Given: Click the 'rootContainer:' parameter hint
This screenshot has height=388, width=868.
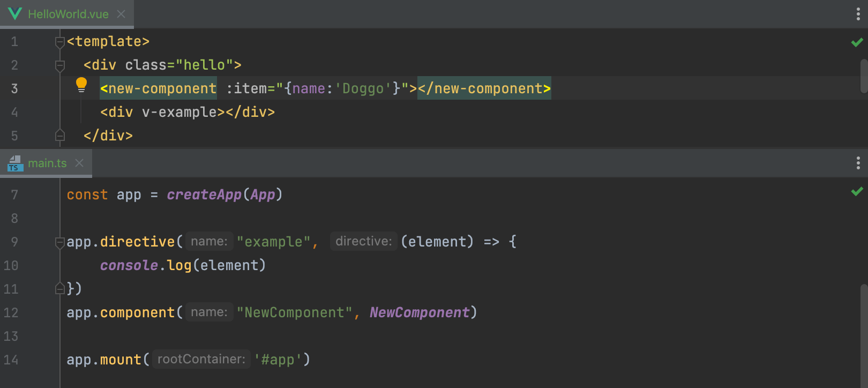Looking at the screenshot, I should pos(201,360).
